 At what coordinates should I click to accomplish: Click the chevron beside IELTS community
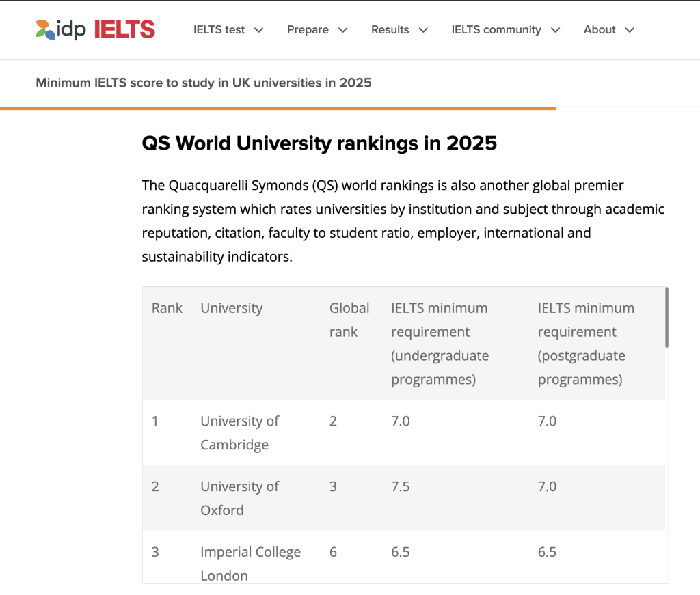pyautogui.click(x=555, y=30)
